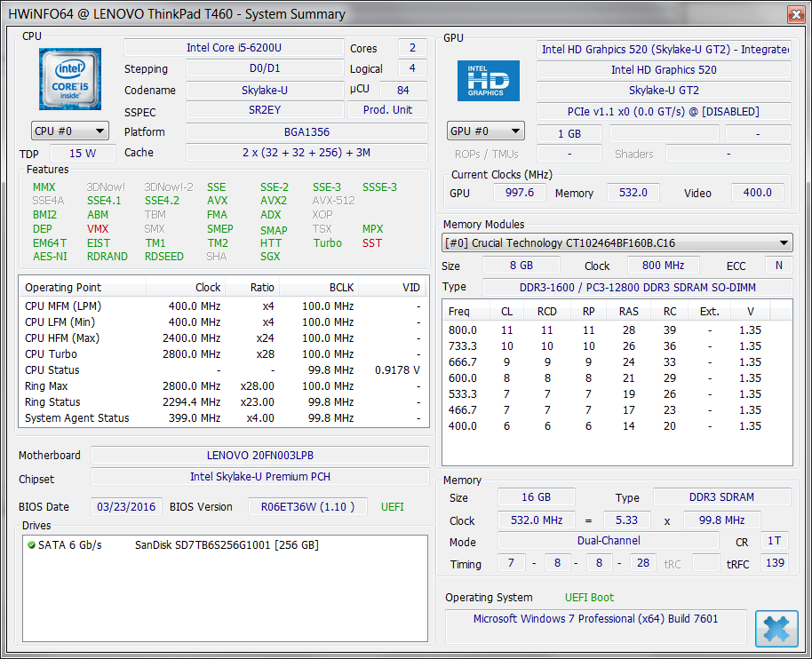The image size is (812, 659).
Task: Click the RAS column header
Action: 629,311
